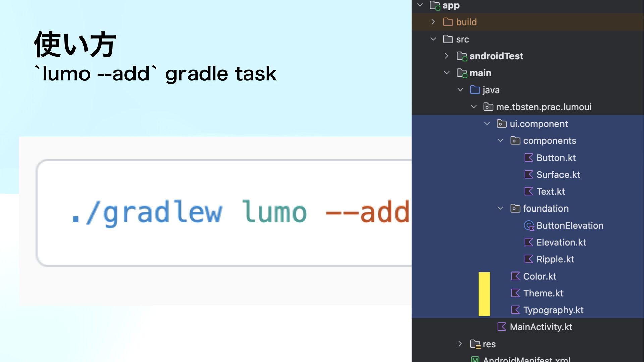
Task: Click the res resources folder icon
Action: click(x=475, y=344)
